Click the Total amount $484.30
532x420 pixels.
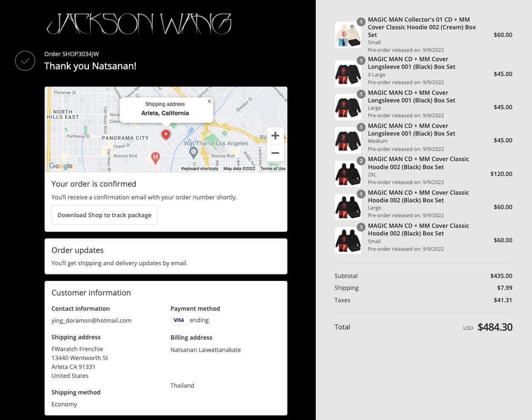click(x=495, y=327)
